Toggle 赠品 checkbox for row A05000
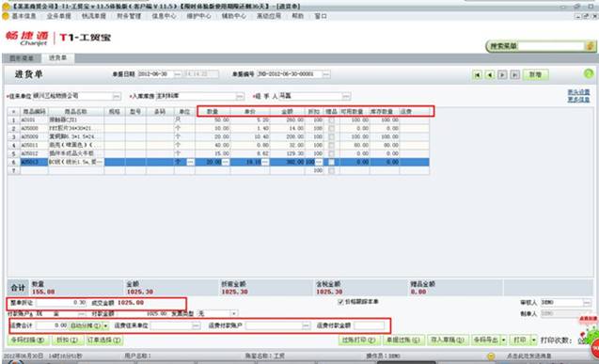599x364 pixels. (x=331, y=128)
